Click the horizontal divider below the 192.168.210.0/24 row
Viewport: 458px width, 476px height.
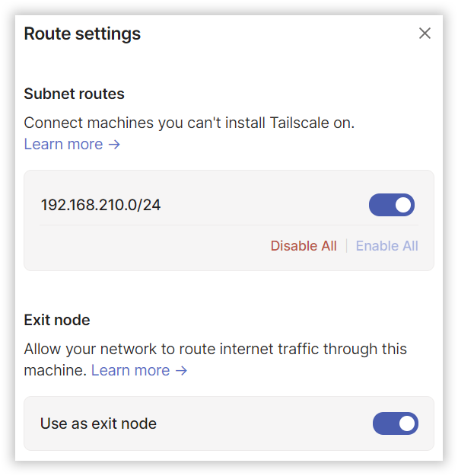pyautogui.click(x=228, y=225)
